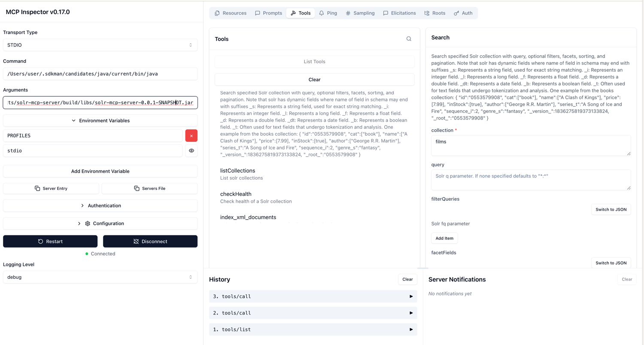Click the Arguments input field
Screen dimensions: 644x345
point(100,103)
